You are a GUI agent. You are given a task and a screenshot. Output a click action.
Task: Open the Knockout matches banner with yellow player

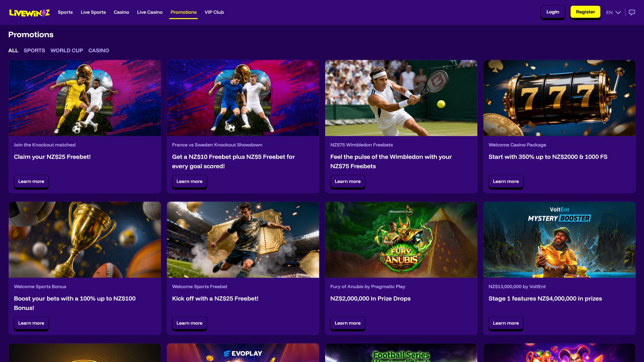click(85, 98)
